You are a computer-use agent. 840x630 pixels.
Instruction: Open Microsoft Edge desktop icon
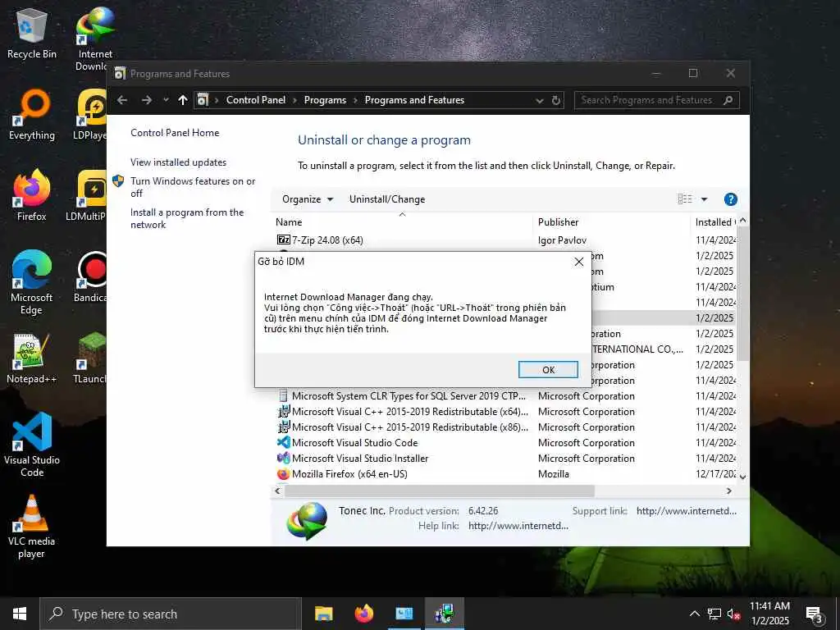pos(32,283)
